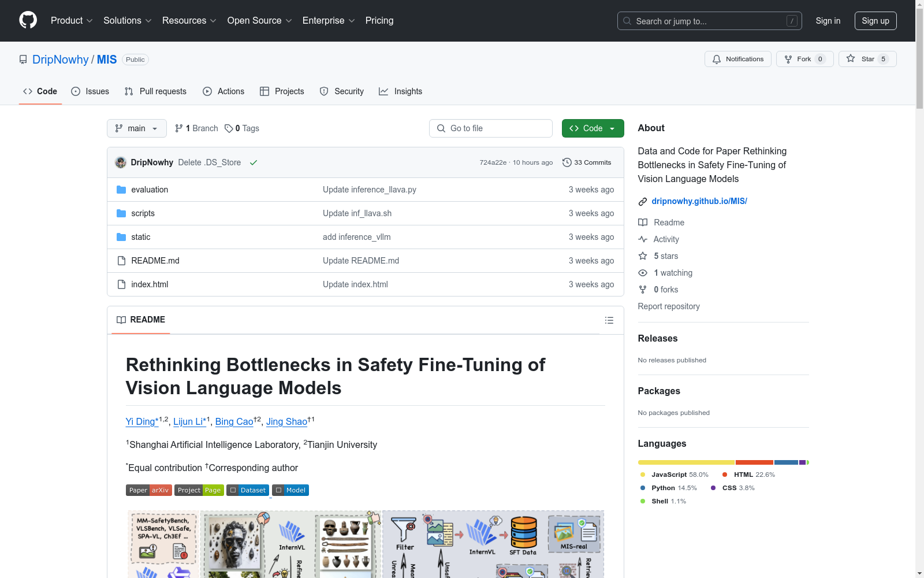Expand the Open Source menu
This screenshot has height=578, width=924.
[259, 21]
